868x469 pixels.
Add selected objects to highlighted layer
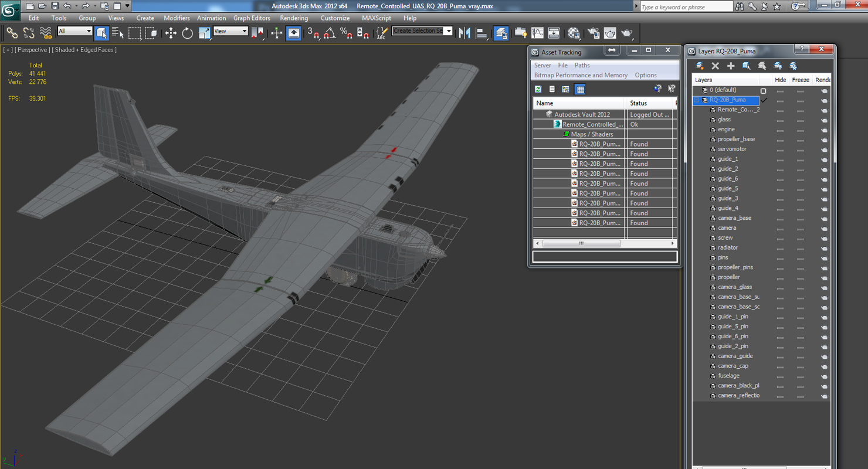coord(731,66)
